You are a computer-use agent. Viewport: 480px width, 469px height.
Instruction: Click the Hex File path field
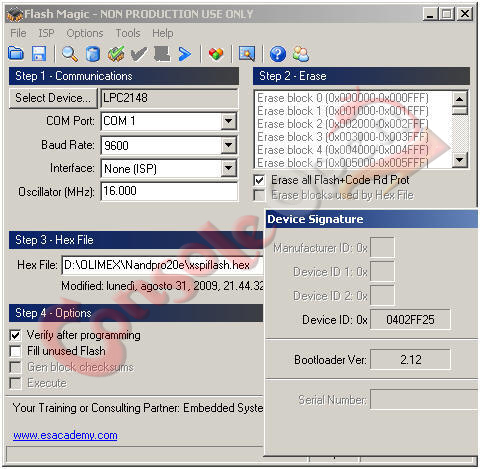tap(163, 265)
